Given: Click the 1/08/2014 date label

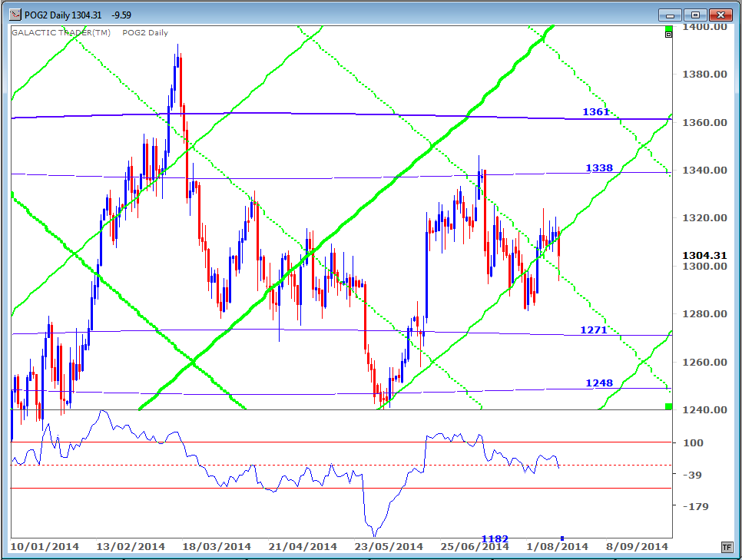Looking at the screenshot, I should coord(557,546).
